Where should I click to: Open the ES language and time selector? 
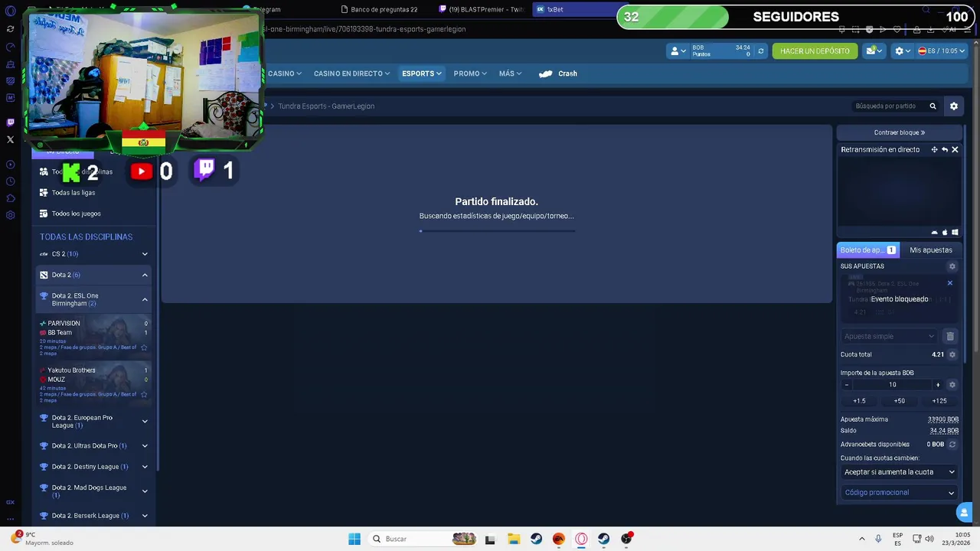(941, 51)
